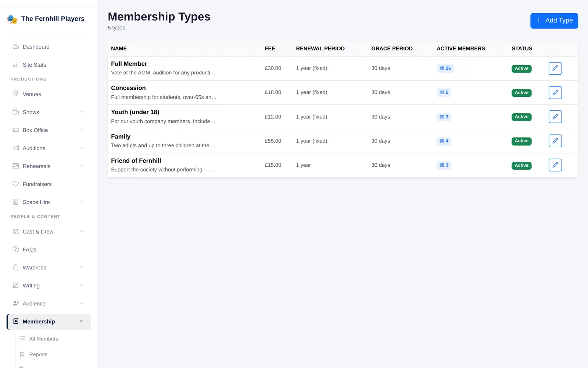Edit the Friend of Fernhill type

(x=555, y=165)
